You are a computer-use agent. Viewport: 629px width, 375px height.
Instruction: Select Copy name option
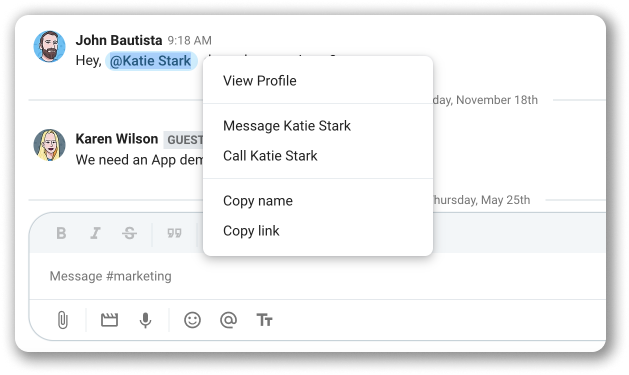[318, 201]
